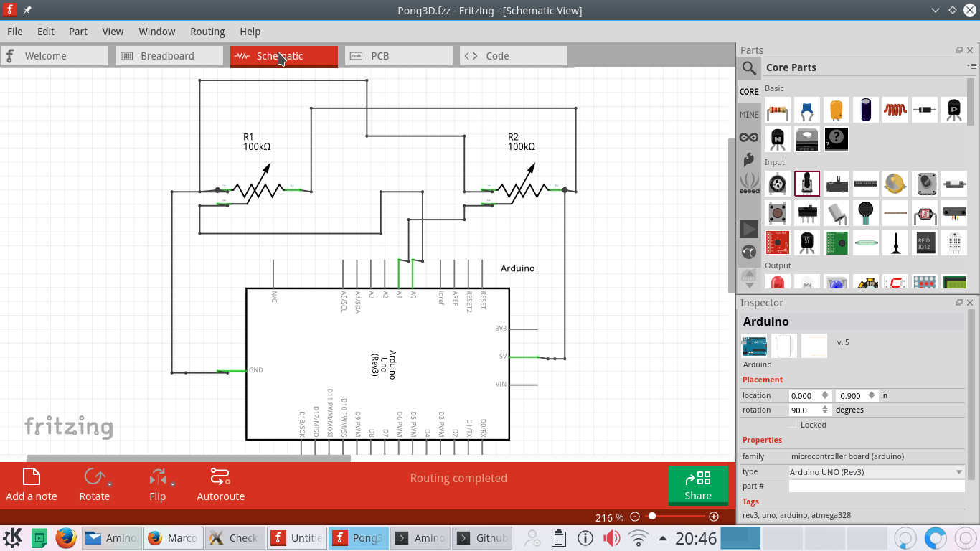This screenshot has width=980, height=551.
Task: Open the Routing menu
Action: [x=207, y=32]
